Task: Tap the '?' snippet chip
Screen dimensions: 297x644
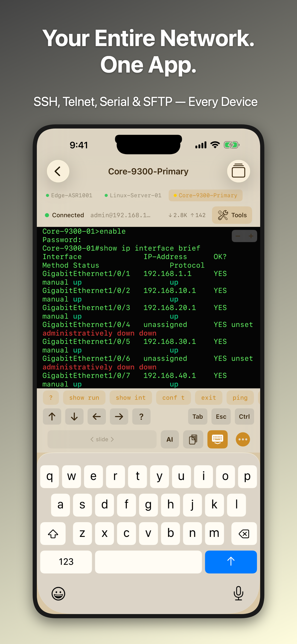Action: point(51,398)
